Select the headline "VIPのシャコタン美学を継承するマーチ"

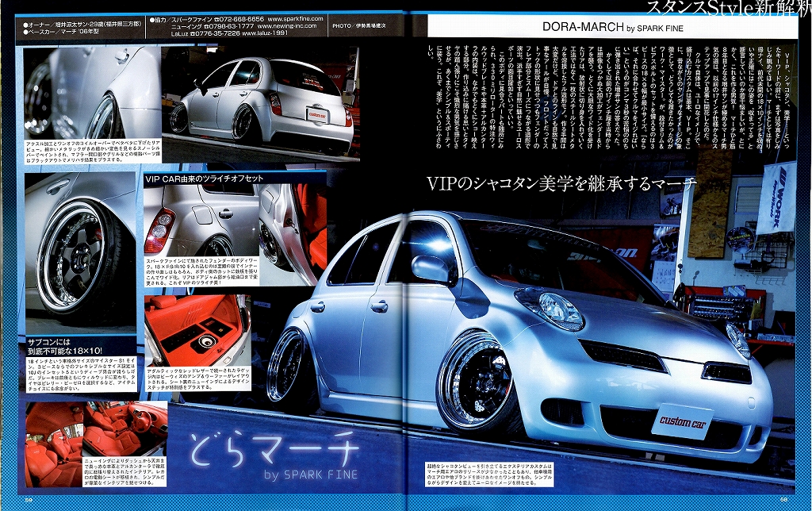click(x=562, y=183)
